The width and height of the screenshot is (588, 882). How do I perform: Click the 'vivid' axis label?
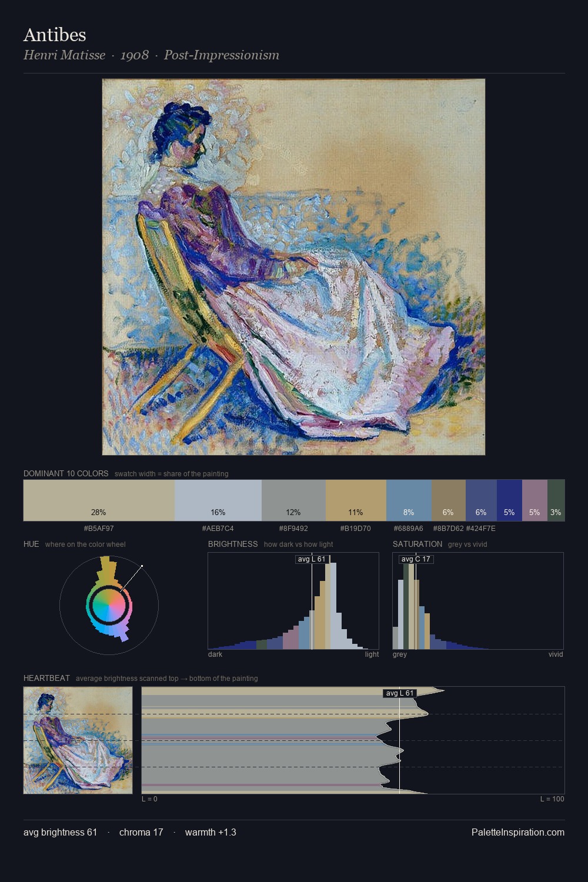tap(556, 654)
